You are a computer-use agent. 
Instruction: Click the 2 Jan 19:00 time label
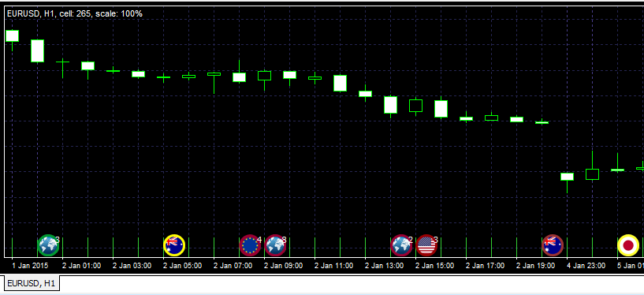(x=535, y=266)
